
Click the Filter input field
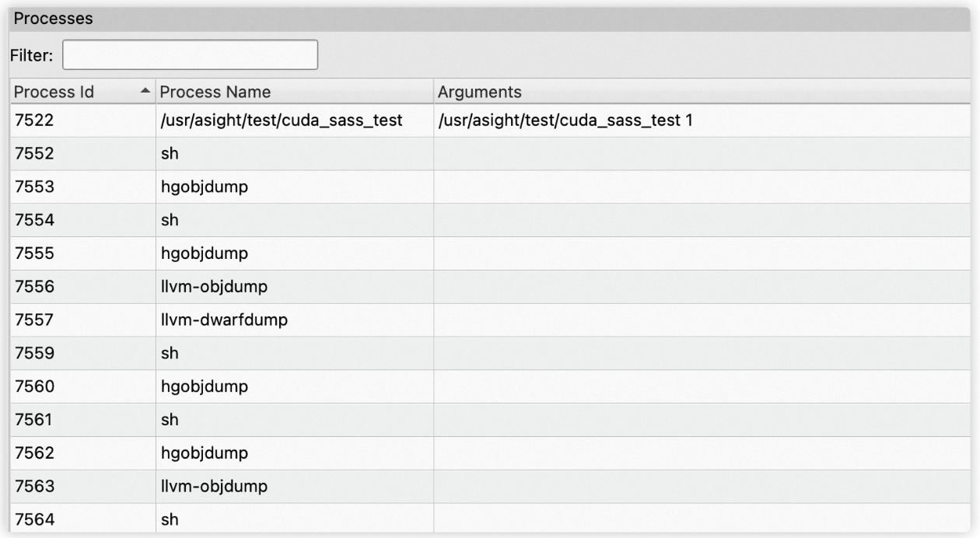(190, 56)
